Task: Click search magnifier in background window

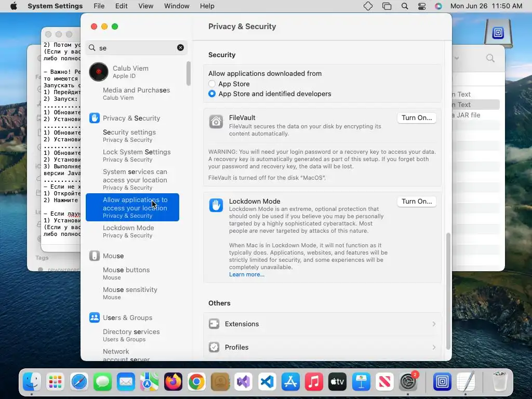Action: point(490,58)
